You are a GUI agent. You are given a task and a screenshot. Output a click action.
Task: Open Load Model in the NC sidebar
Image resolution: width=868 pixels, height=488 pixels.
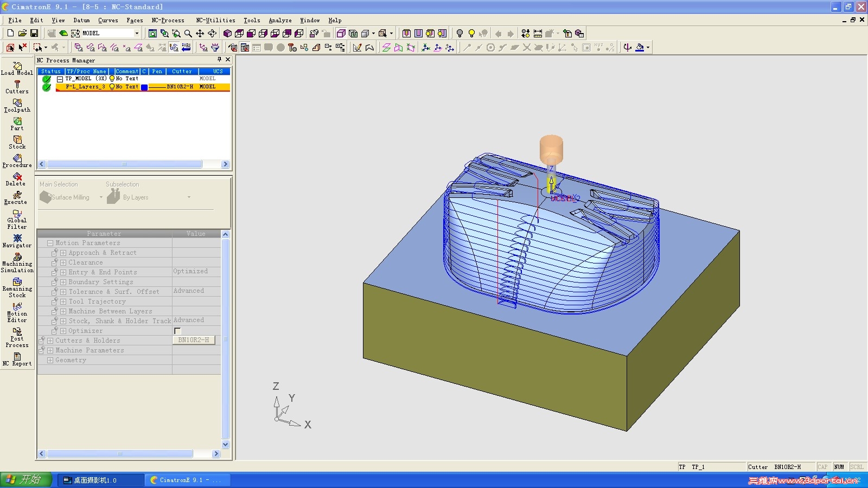tap(17, 68)
